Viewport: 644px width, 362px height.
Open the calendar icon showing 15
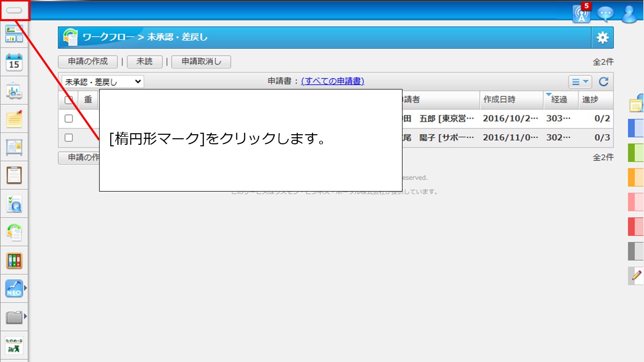pyautogui.click(x=14, y=62)
